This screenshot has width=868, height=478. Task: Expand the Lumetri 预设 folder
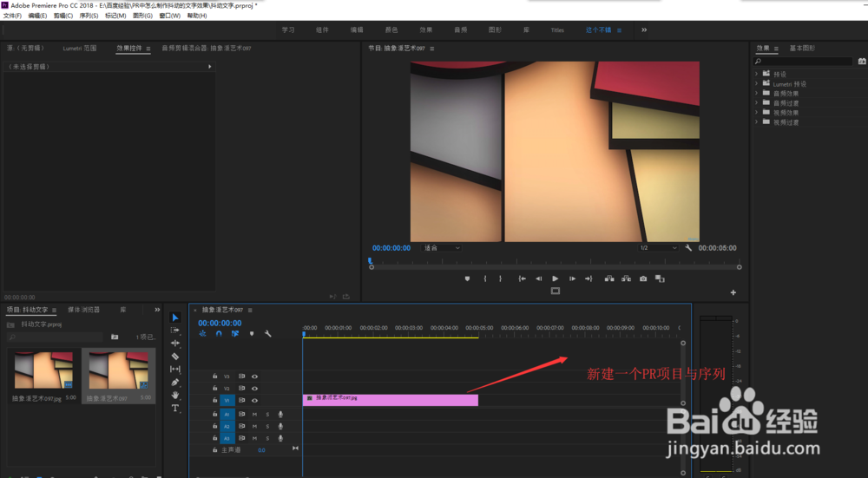tap(756, 83)
